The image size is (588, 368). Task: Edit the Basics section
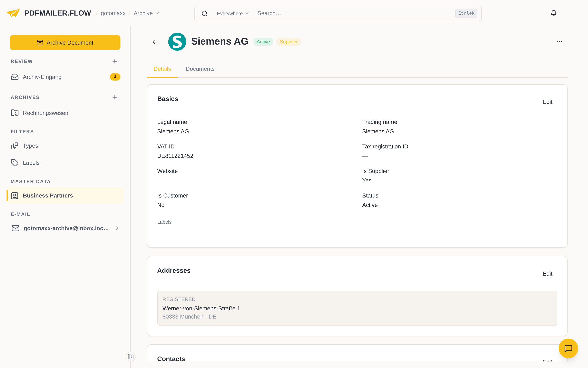point(547,102)
